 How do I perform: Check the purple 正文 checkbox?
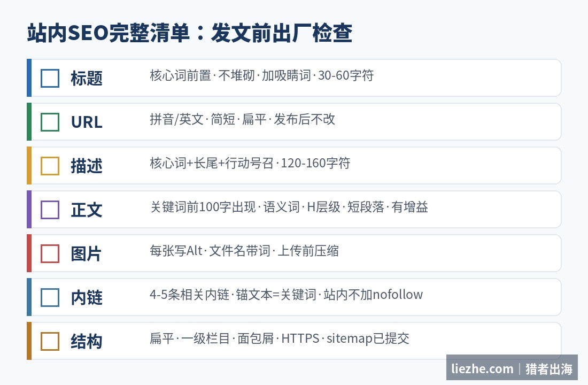point(50,210)
